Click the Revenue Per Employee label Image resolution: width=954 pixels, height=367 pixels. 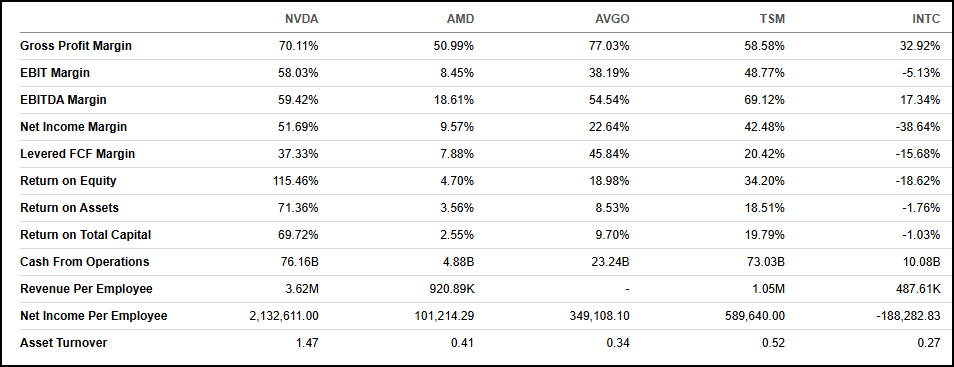pyautogui.click(x=86, y=288)
